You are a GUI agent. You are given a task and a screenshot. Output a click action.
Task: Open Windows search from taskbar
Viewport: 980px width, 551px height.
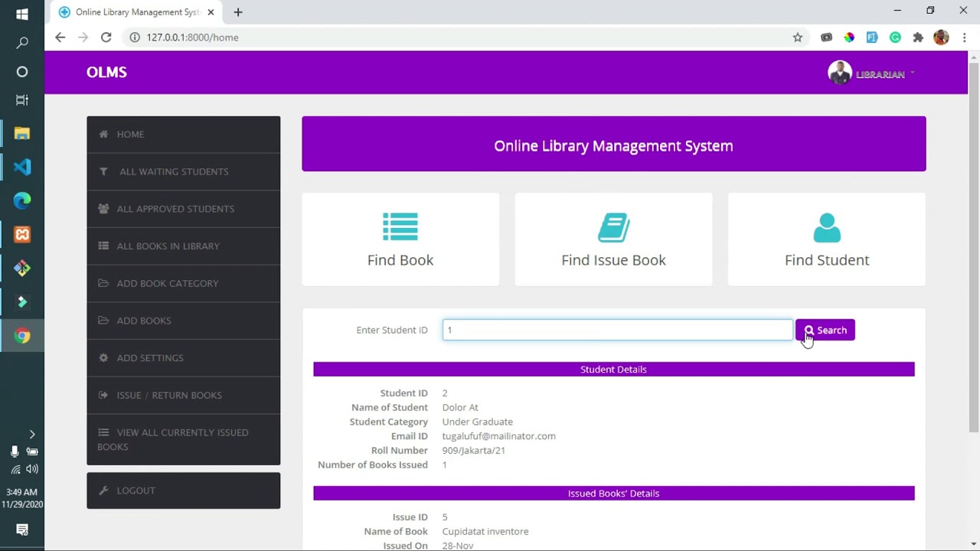tap(22, 43)
